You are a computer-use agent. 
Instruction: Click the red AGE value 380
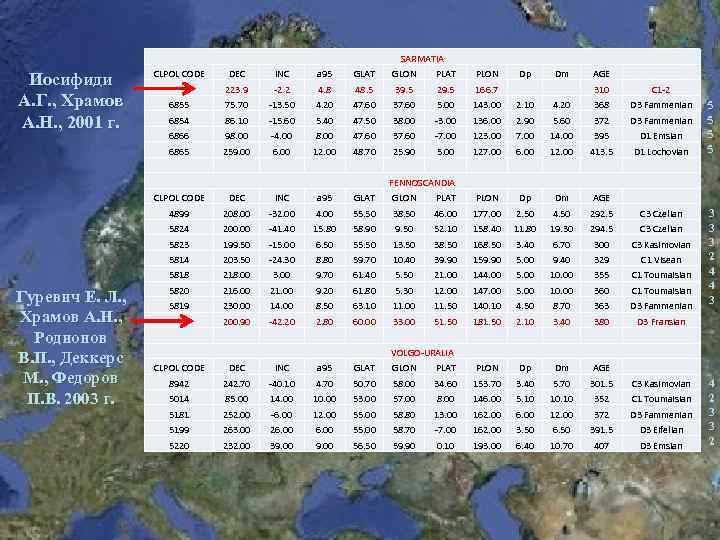[601, 322]
